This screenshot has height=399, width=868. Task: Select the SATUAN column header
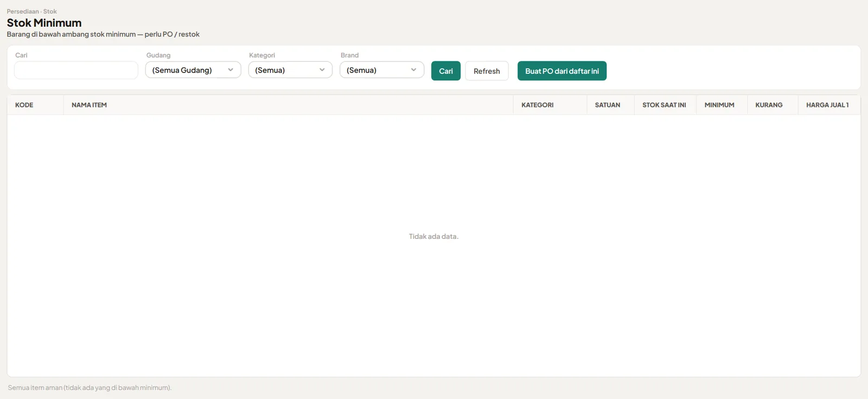[608, 105]
